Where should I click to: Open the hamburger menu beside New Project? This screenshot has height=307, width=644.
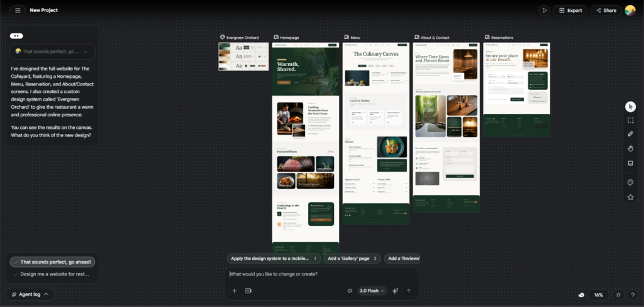click(x=17, y=11)
